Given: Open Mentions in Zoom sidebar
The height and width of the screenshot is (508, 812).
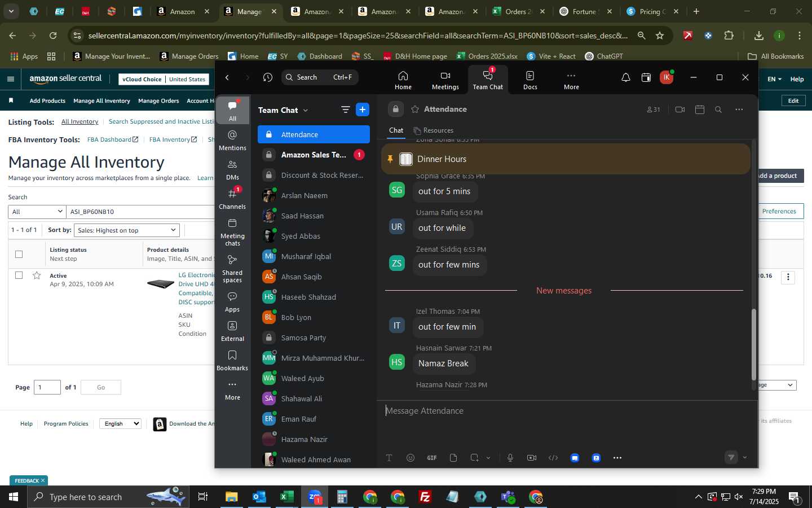Looking at the screenshot, I should 232,140.
